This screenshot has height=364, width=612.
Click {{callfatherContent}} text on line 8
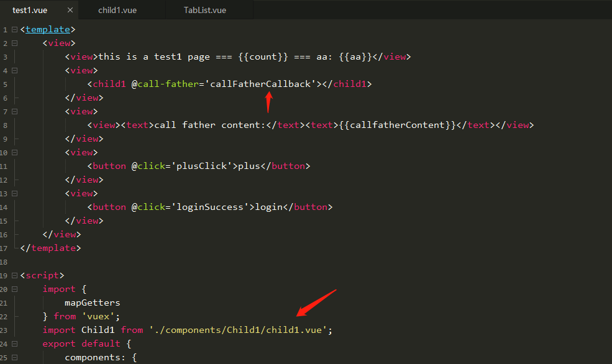397,125
